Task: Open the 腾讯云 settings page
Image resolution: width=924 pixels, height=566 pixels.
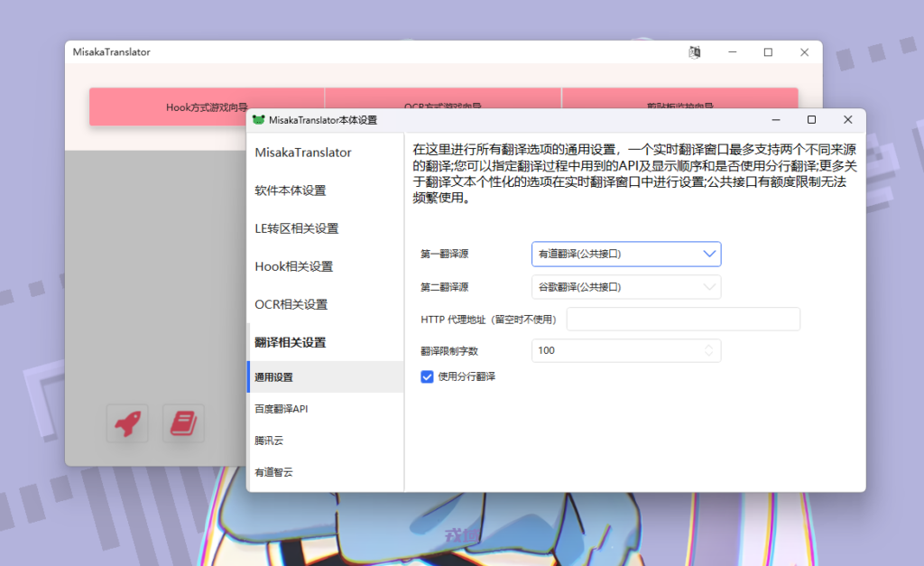Action: 326,441
